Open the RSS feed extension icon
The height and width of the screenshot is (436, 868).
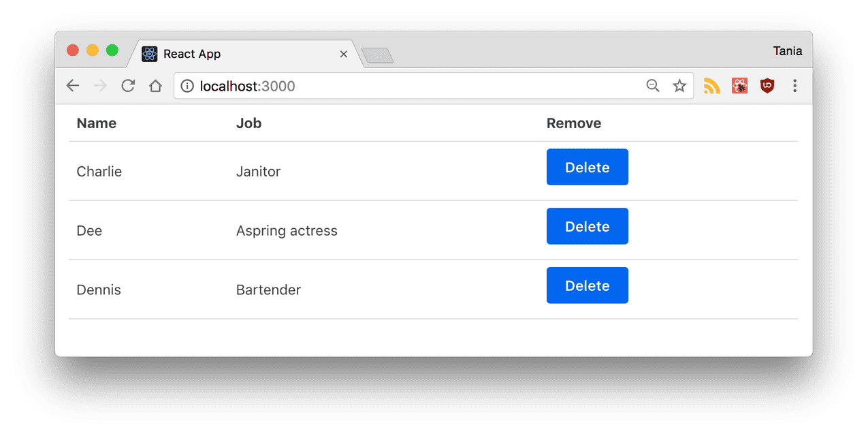711,86
